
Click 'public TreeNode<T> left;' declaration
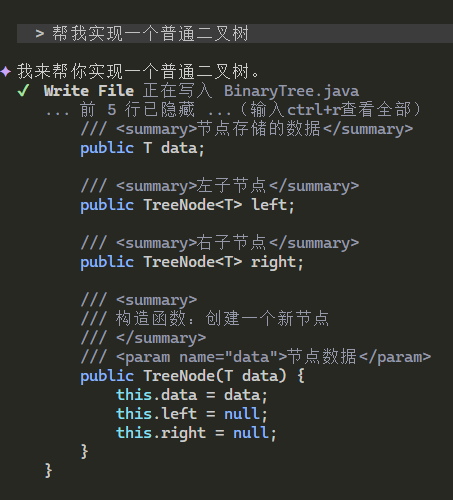click(187, 205)
